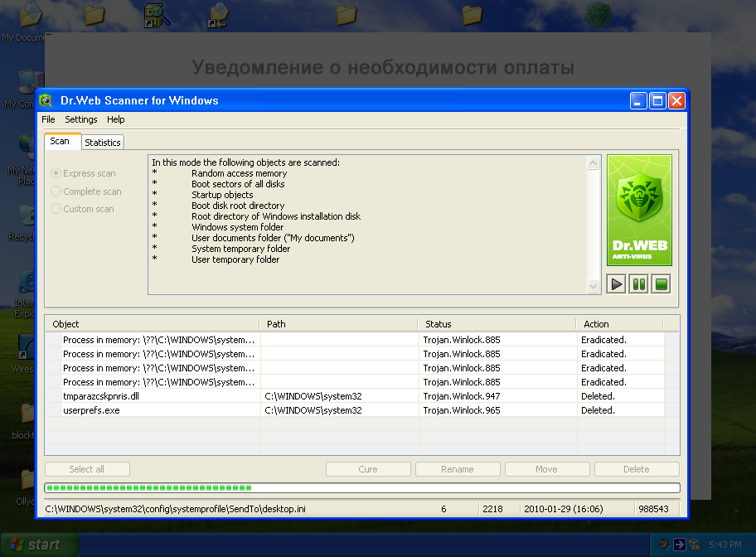Viewport: 756px width, 557px height.
Task: Click 'Random access memory' in scan description
Action: pyautogui.click(x=239, y=173)
